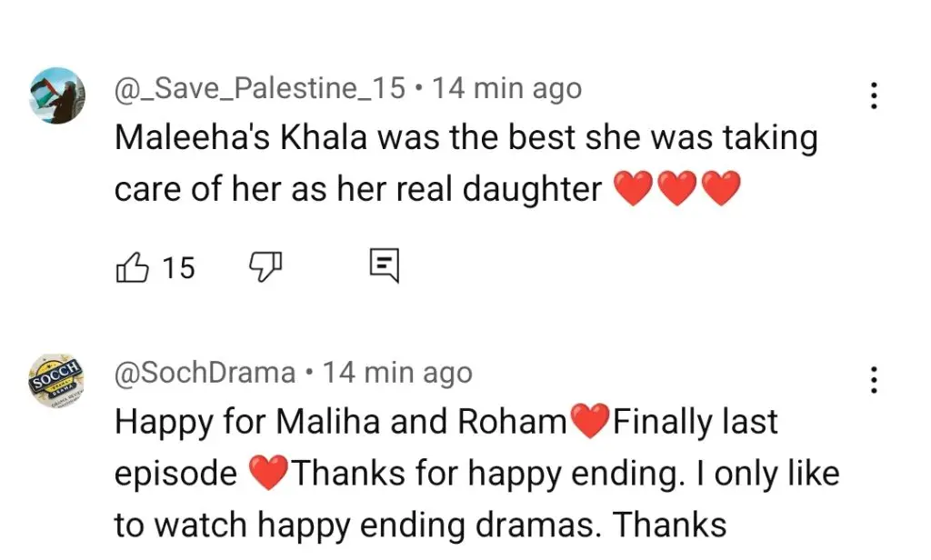Click the line 'to watch happy ending dramas'
Image resolution: width=931 pixels, height=560 pixels.
tap(354, 525)
